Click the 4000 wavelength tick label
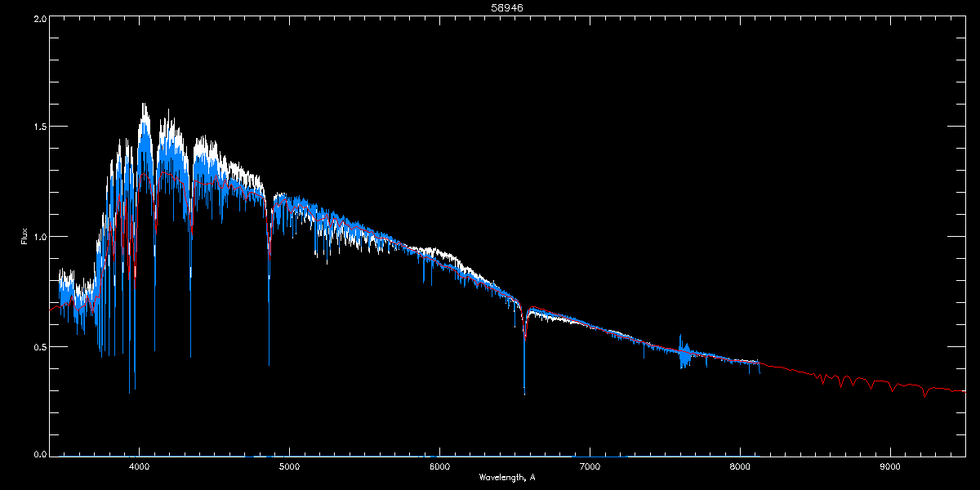980x490 pixels. pyautogui.click(x=139, y=467)
